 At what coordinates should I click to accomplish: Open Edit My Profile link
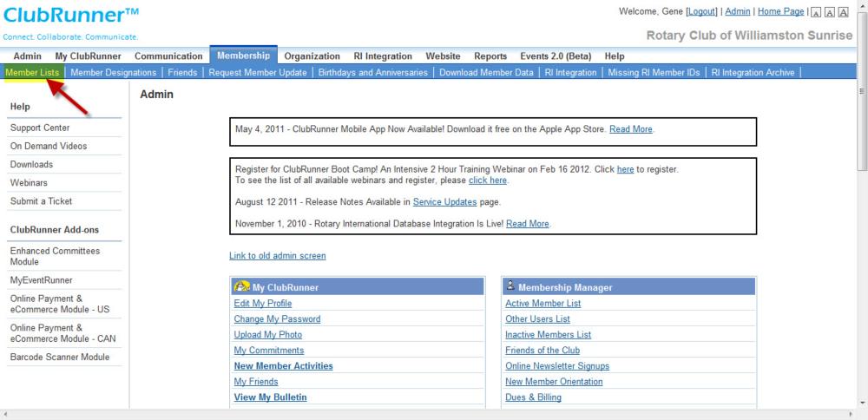click(x=262, y=303)
